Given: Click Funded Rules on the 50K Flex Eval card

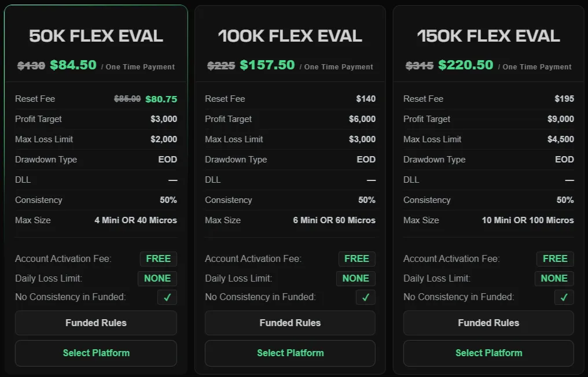Looking at the screenshot, I should pyautogui.click(x=96, y=323).
